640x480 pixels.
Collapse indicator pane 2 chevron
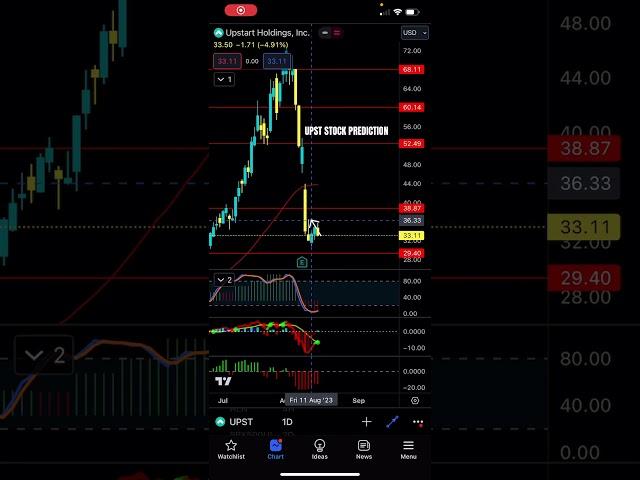point(224,280)
